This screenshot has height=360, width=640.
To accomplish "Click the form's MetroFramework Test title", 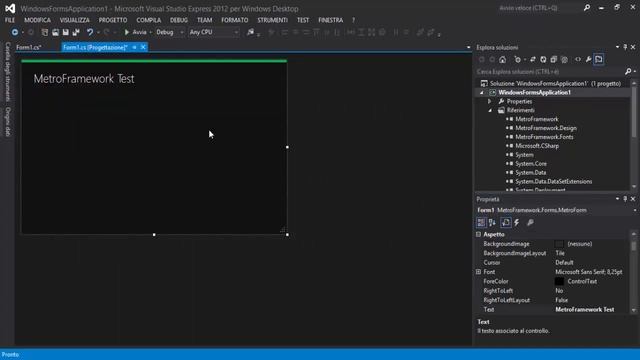I will click(84, 79).
